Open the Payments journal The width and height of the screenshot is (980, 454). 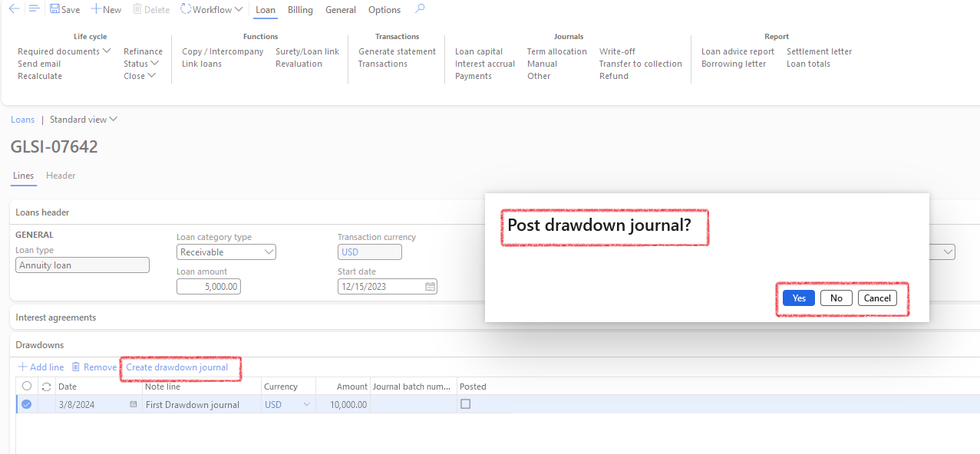click(474, 76)
